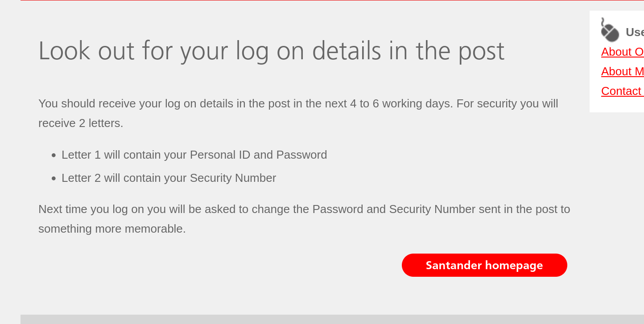Go to the Santander homepage button
Viewport: 644px width, 324px height.
tap(484, 265)
